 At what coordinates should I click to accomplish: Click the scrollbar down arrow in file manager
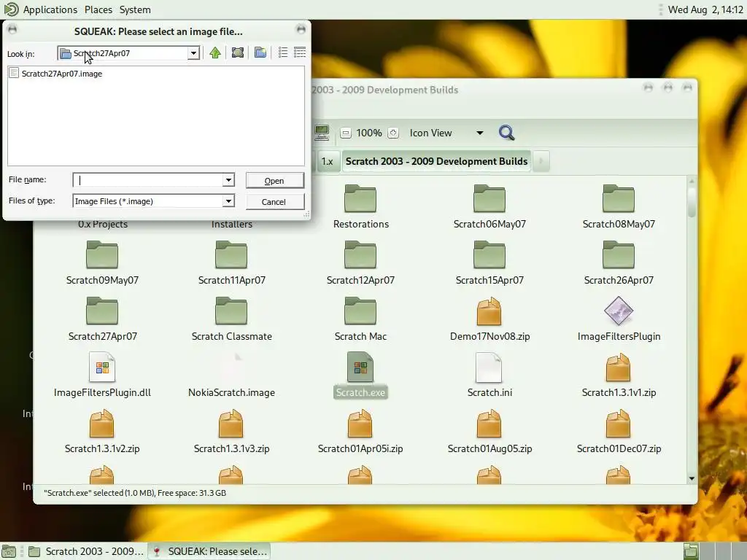(x=692, y=478)
